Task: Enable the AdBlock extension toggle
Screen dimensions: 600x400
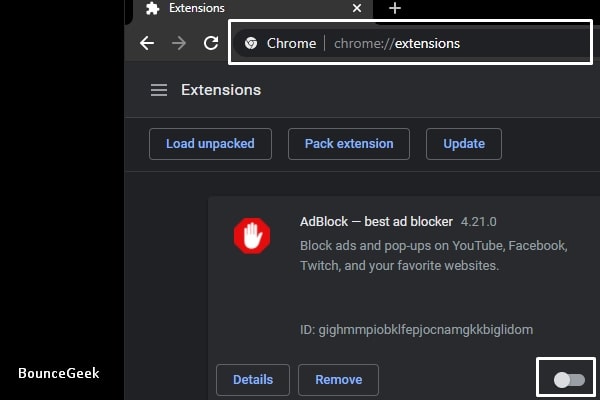Action: click(x=569, y=380)
